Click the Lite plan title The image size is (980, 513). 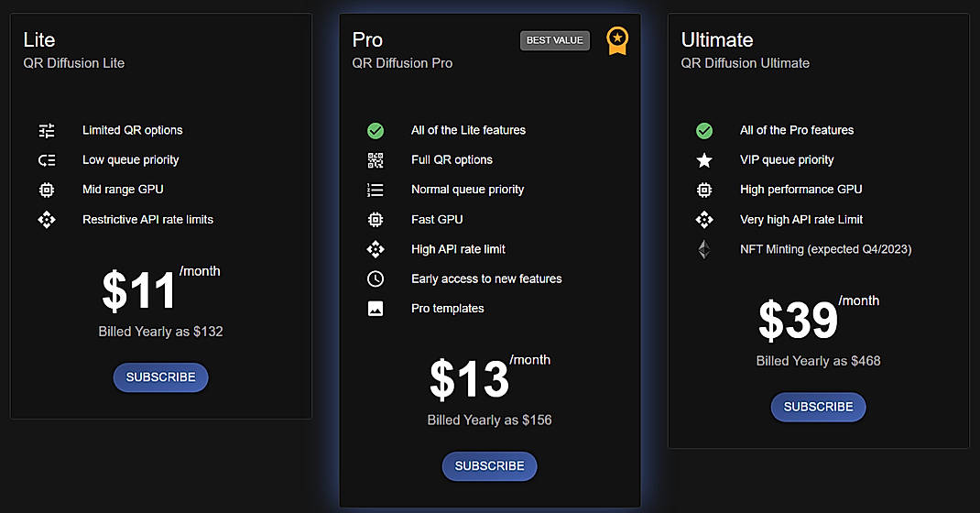click(39, 40)
